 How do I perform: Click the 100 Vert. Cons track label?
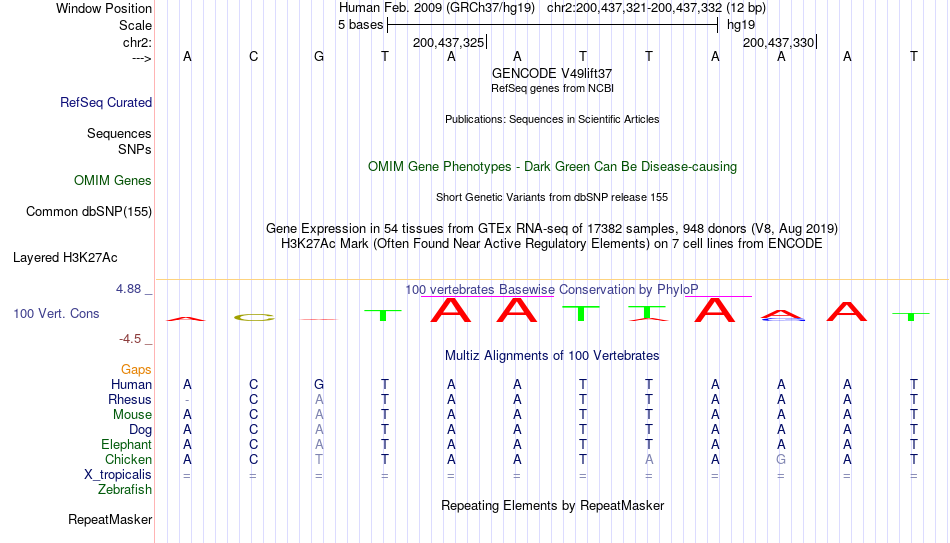(56, 313)
